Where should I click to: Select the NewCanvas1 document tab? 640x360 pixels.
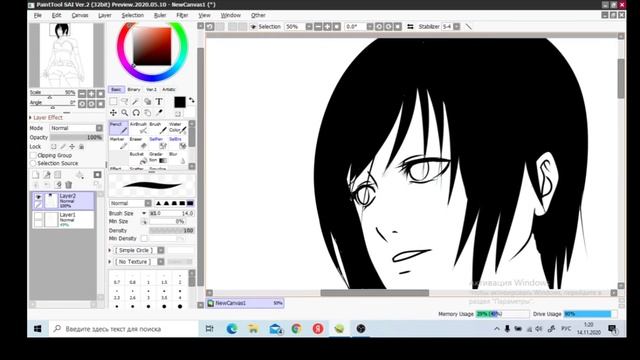click(245, 303)
